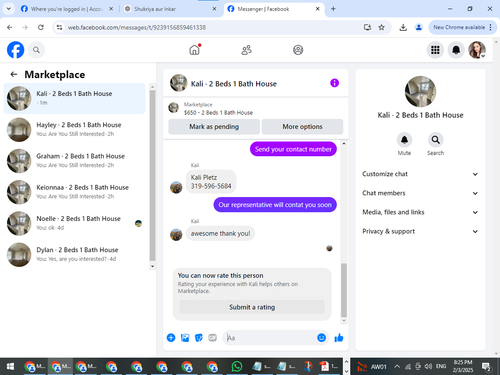Open a new Chrome tab
Screen dimensions: 500x375
click(333, 9)
